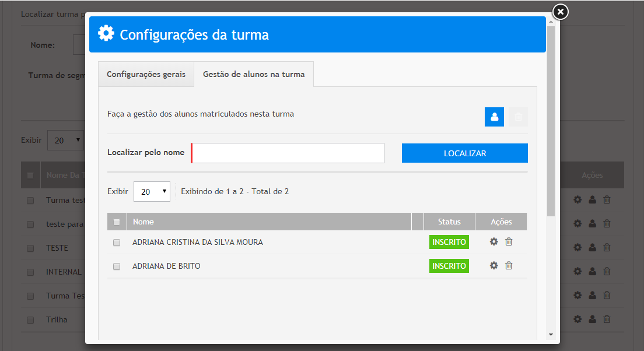644x351 pixels.
Task: Click the add student icon button
Action: point(494,117)
